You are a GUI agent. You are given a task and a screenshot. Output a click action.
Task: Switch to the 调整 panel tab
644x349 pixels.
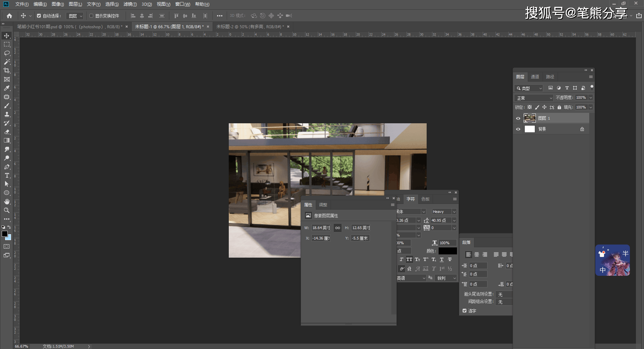tap(323, 205)
